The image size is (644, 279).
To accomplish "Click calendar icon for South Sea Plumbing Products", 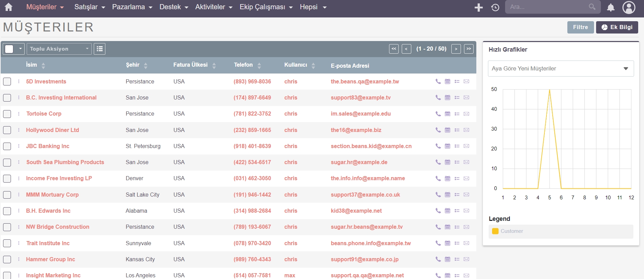I will click(448, 162).
